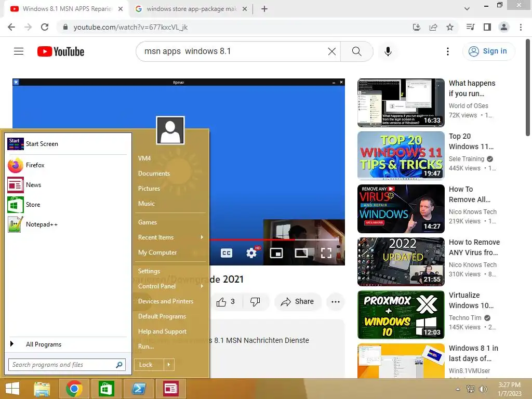This screenshot has width=532, height=399.
Task: Expand Recent Items submenu
Action: point(170,237)
